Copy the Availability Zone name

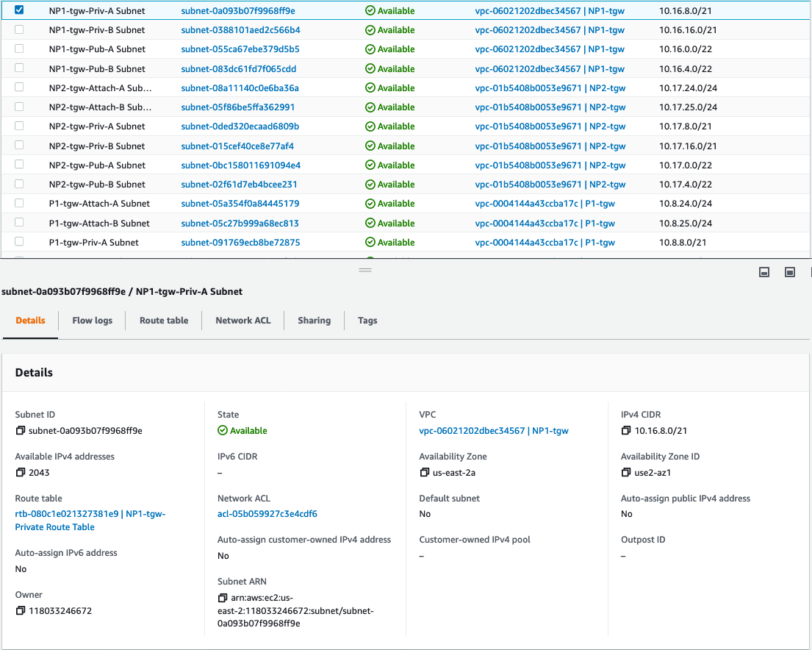(425, 473)
